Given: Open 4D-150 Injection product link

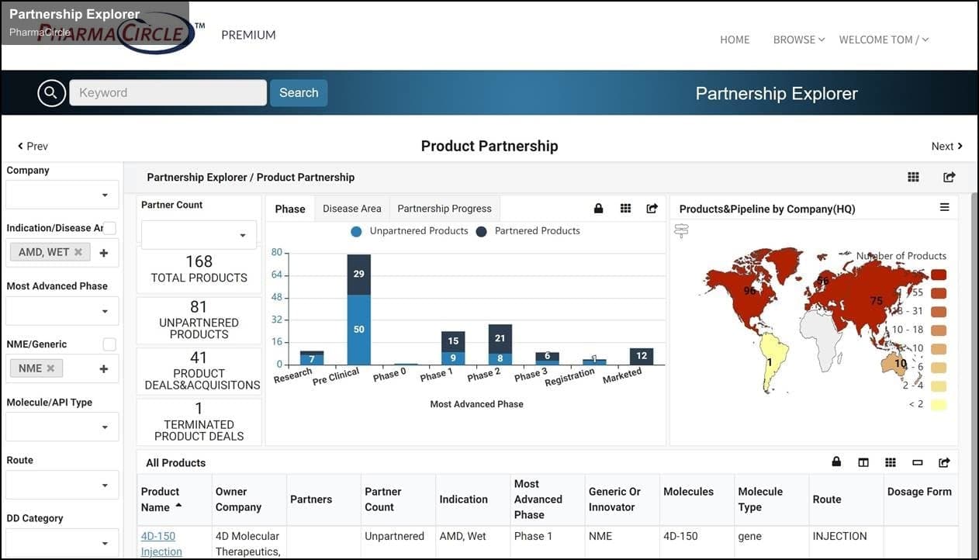Looking at the screenshot, I should coord(161,544).
